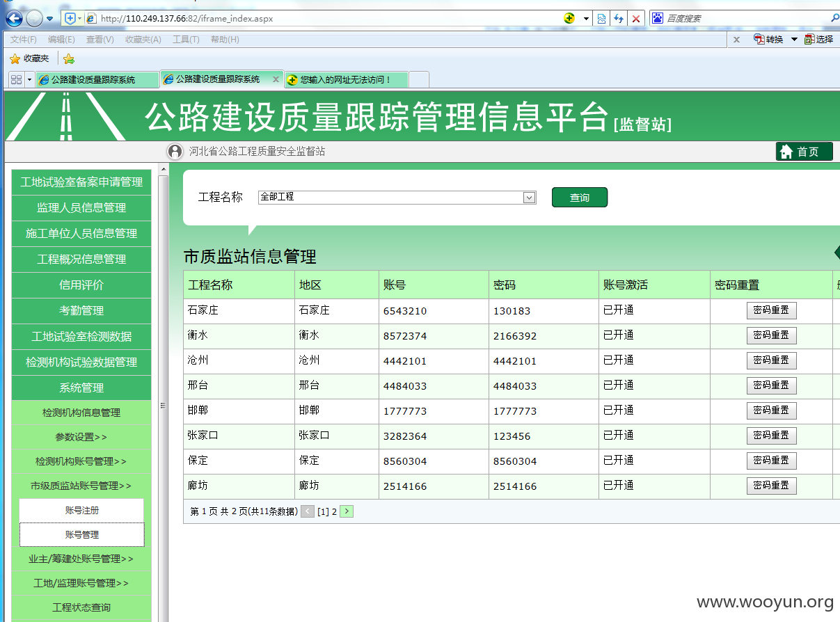Image resolution: width=840 pixels, height=622 pixels.
Task: Go to page 2 in pagination
Action: click(334, 511)
